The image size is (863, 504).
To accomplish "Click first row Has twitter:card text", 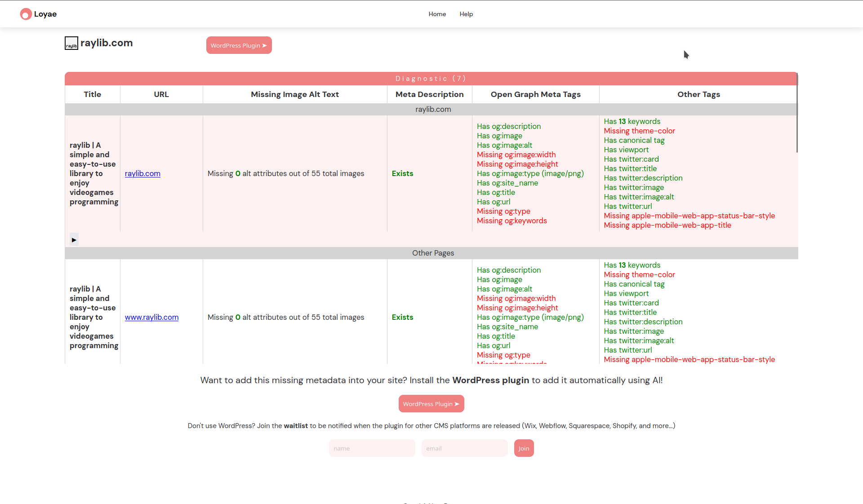I will tap(631, 159).
